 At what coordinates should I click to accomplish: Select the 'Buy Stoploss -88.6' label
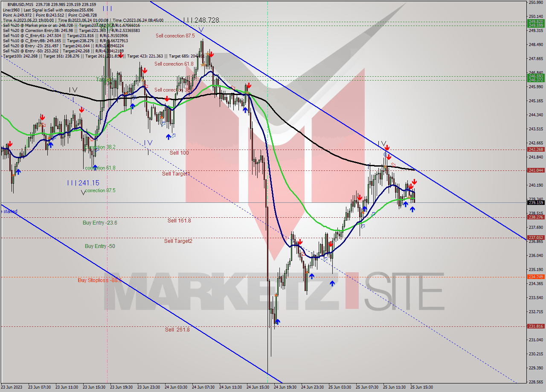coord(100,280)
